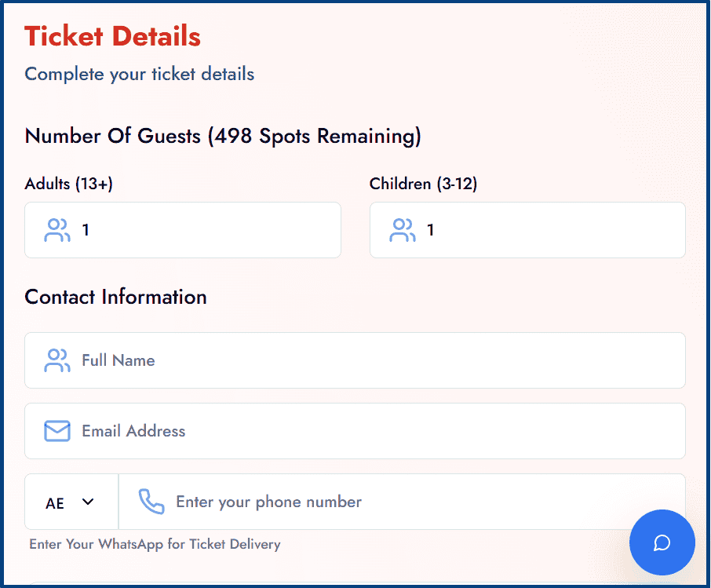This screenshot has height=588, width=711.
Task: Click the Adults (13+) quantity field
Action: coord(182,229)
